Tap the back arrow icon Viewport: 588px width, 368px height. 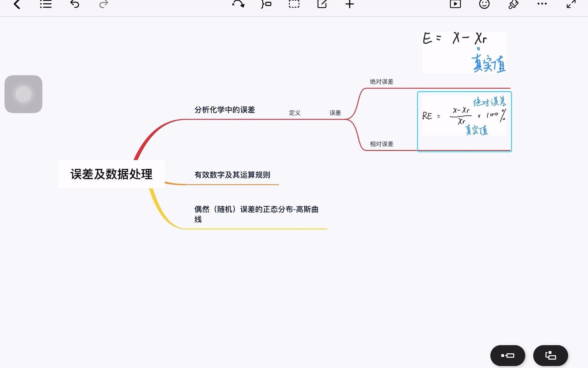(17, 4)
